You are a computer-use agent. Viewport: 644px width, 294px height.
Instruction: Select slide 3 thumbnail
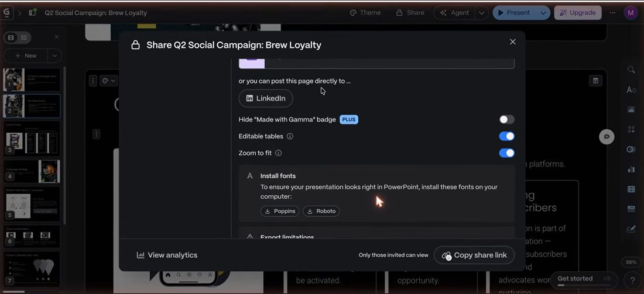pos(32,138)
